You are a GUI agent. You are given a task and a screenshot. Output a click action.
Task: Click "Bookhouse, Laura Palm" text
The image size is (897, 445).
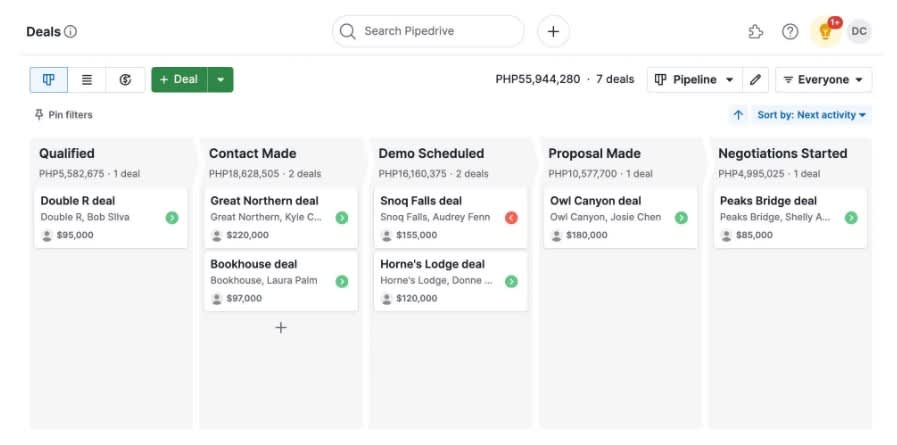pos(264,281)
